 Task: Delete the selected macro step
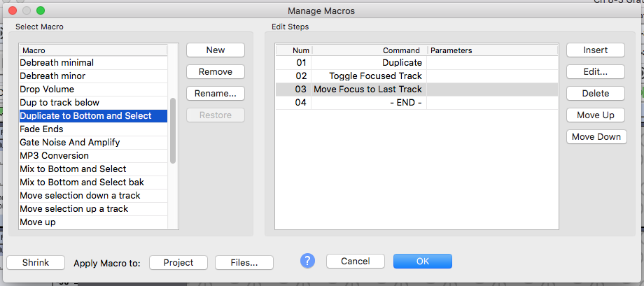point(596,94)
